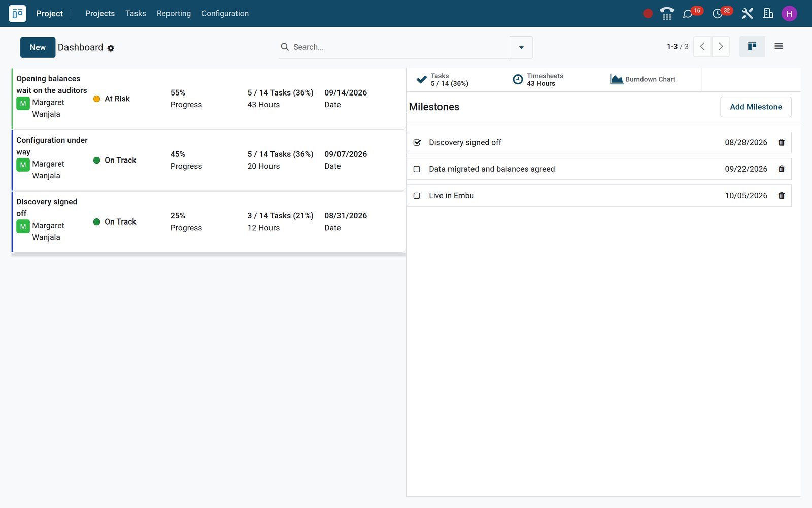
Task: Expand the search filter options dropdown
Action: (521, 47)
